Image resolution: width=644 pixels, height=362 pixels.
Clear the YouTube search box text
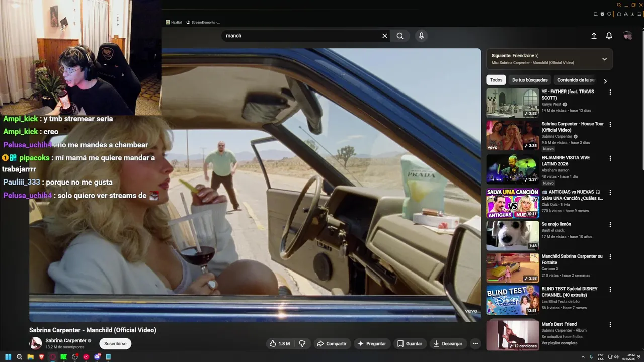[x=385, y=36]
